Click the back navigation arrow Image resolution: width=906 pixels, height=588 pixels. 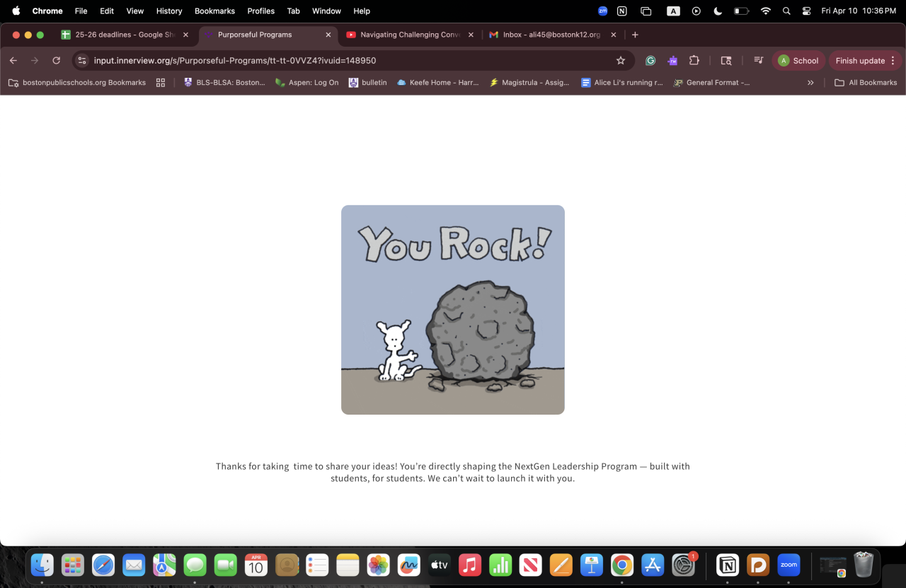(13, 61)
